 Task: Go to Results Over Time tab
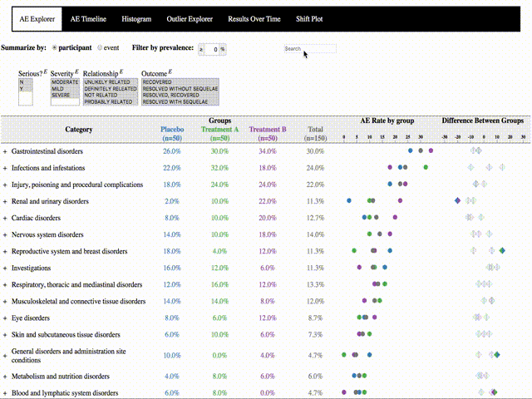(254, 19)
